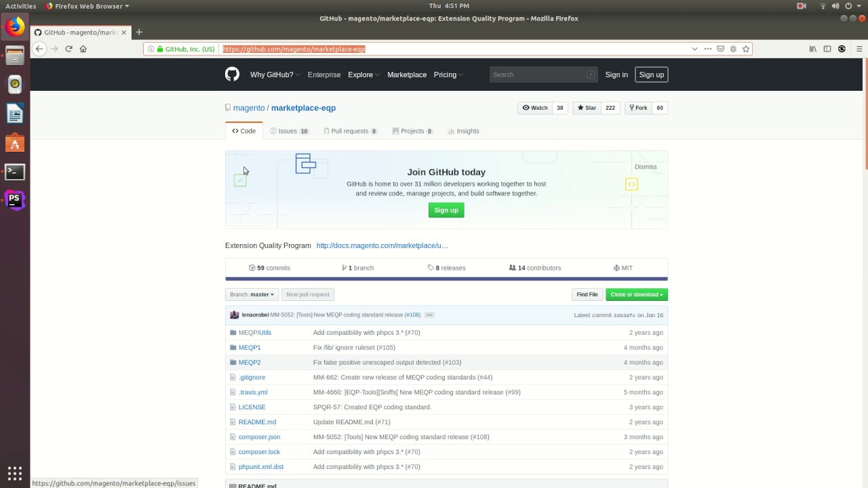The image size is (868, 488).
Task: Switch to the Issues tab
Action: [290, 131]
